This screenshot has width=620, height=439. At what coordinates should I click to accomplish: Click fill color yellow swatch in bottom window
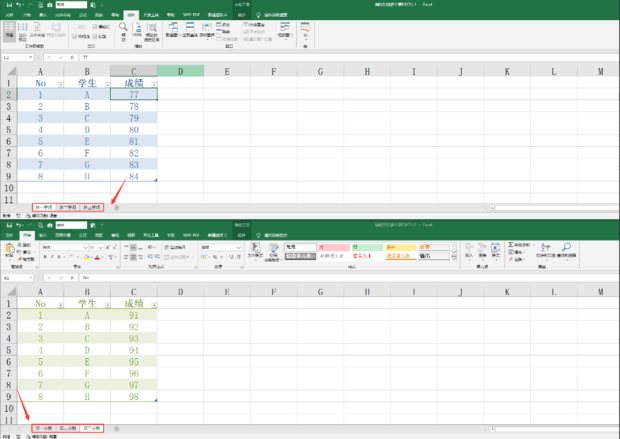[86, 257]
